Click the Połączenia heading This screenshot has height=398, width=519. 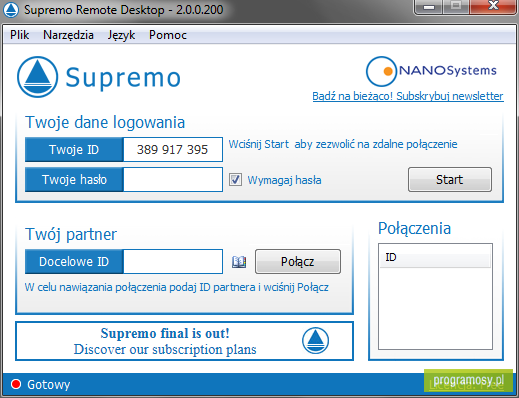(x=414, y=229)
